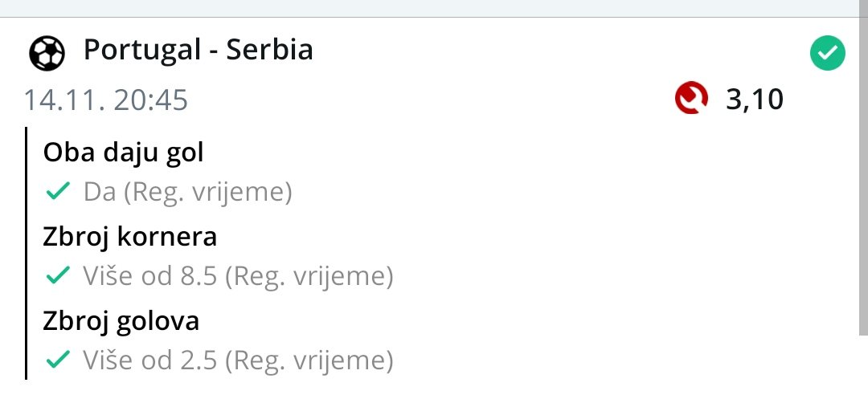The height and width of the screenshot is (403, 868).
Task: Click the word Portugal in match title
Action: [x=141, y=51]
